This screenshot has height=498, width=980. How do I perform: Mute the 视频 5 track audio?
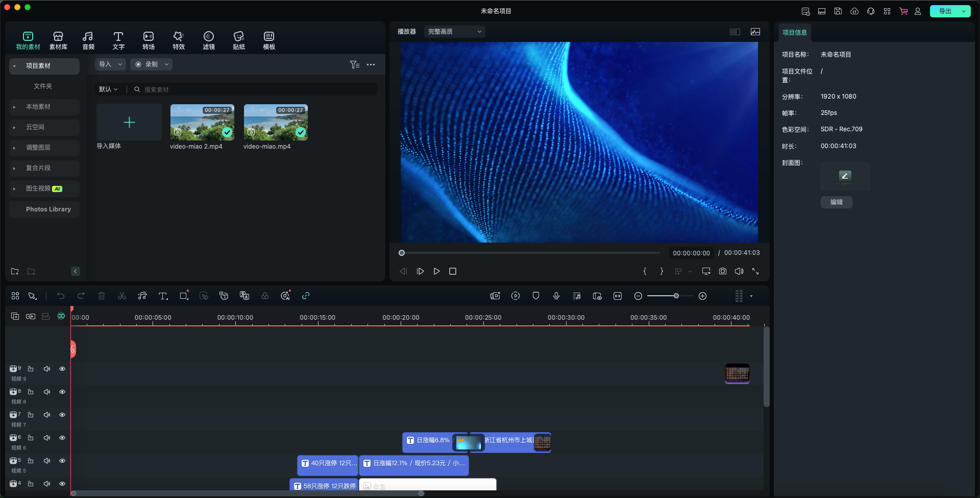47,461
